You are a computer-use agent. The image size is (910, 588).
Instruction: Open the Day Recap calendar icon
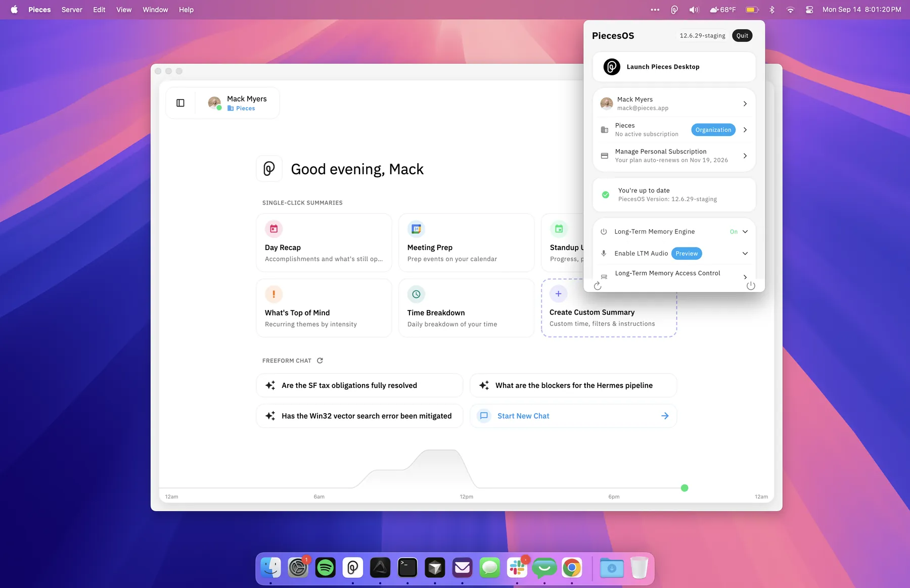[274, 229]
